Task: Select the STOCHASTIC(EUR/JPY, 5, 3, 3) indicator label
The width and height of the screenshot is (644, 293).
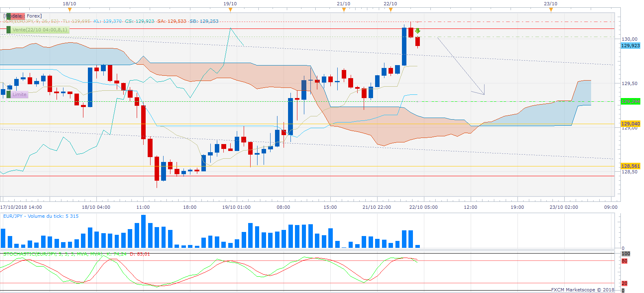Action: point(53,254)
